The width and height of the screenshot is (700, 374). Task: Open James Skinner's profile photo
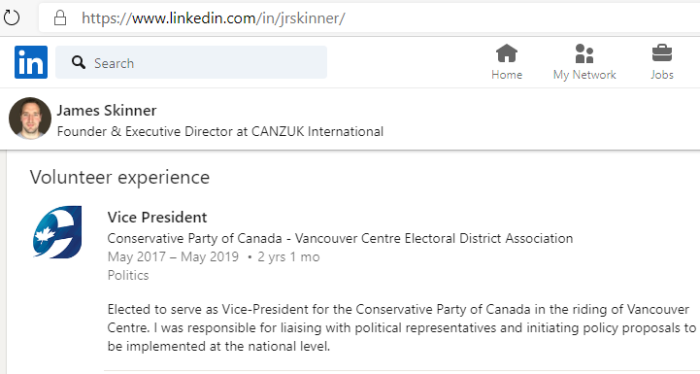30,118
